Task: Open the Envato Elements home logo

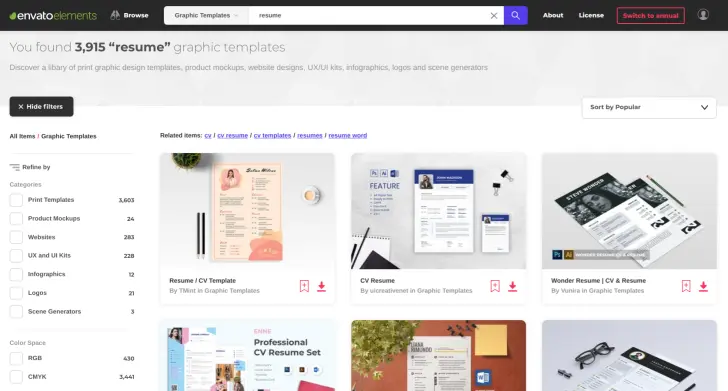Action: pyautogui.click(x=53, y=15)
